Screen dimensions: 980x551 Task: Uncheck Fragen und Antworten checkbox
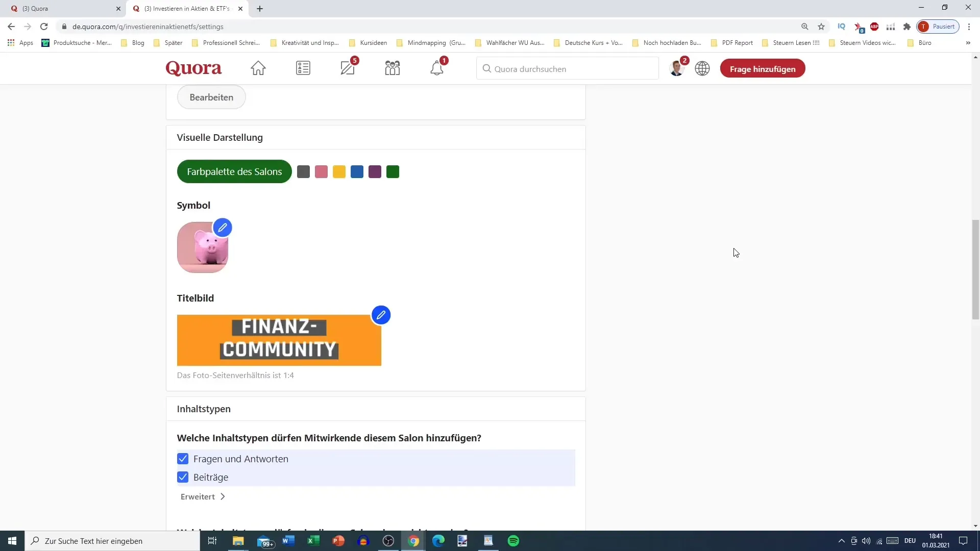click(x=183, y=459)
